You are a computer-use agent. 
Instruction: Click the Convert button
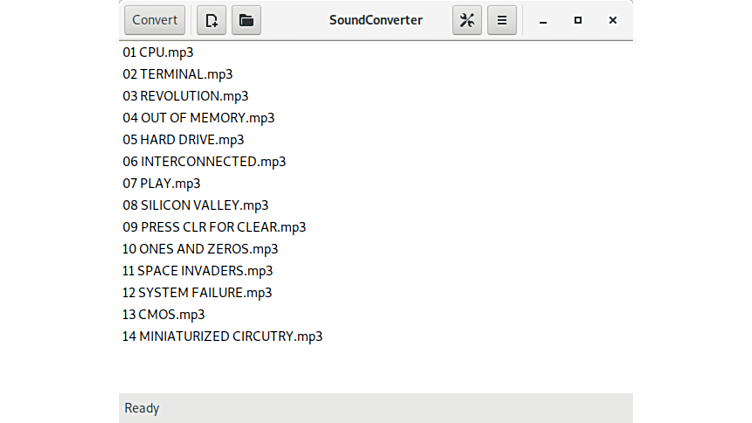click(155, 20)
